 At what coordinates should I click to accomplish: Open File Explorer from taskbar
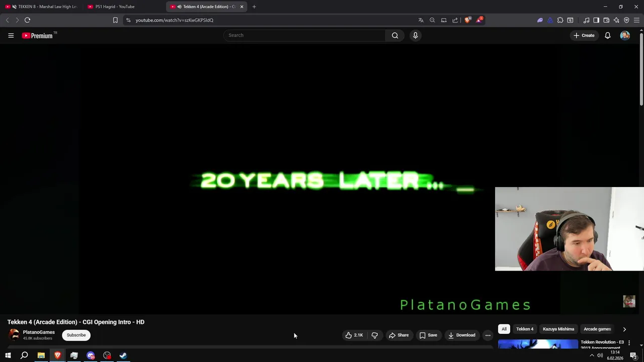coord(41,355)
